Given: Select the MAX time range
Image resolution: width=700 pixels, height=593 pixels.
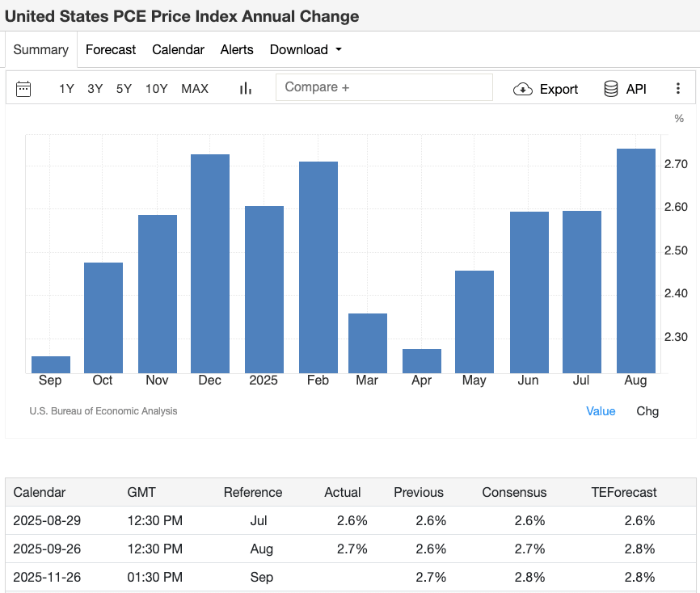Looking at the screenshot, I should click(194, 89).
